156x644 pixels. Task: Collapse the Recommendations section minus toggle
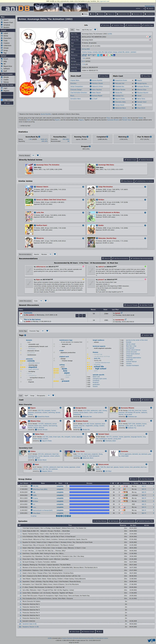tap(50, 254)
